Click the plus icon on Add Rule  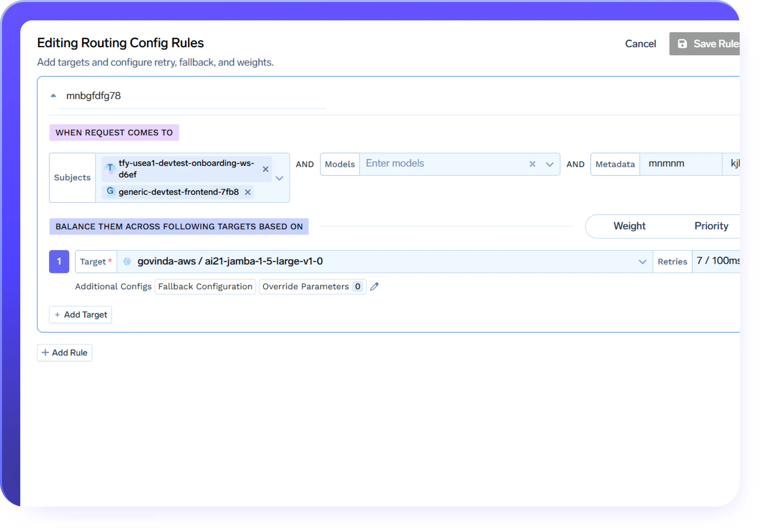46,353
